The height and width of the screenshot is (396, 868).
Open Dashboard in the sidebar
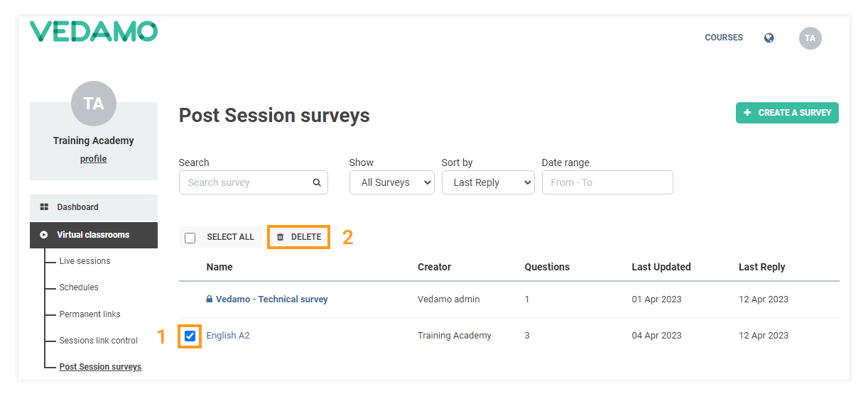pos(94,207)
